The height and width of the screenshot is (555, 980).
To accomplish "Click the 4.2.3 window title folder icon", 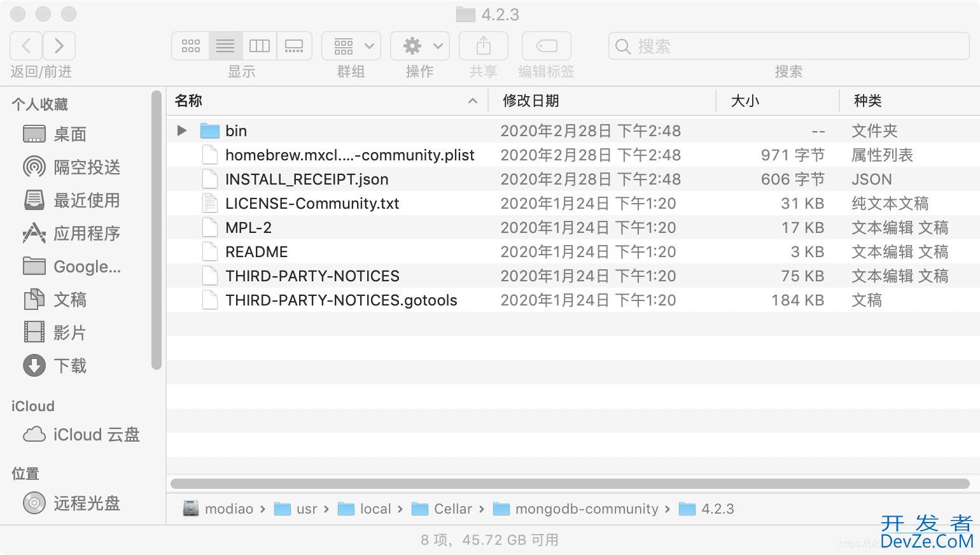I will [466, 14].
